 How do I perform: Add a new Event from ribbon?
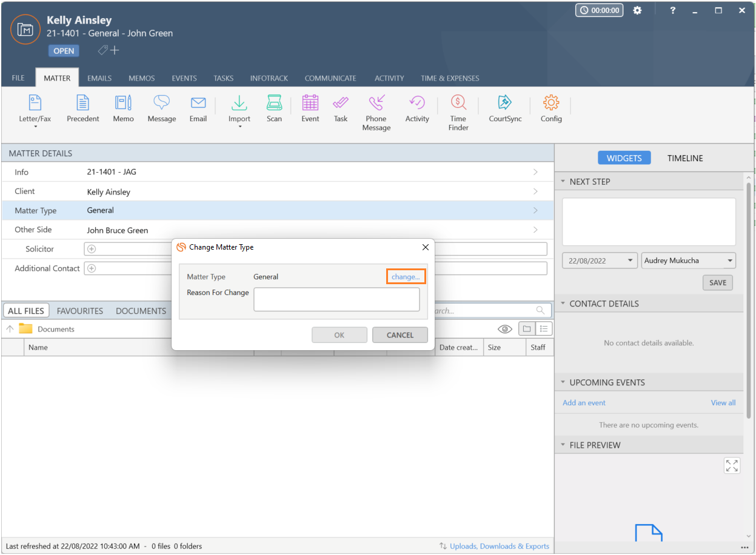pyautogui.click(x=310, y=109)
